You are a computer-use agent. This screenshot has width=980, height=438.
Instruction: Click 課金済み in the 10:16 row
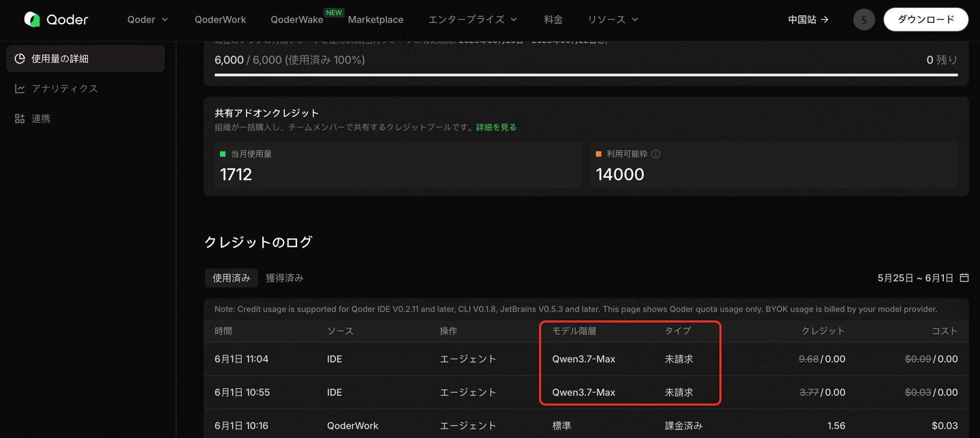(x=684, y=426)
